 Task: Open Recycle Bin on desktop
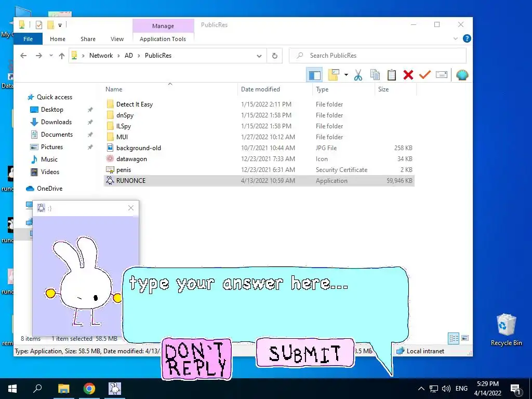[506, 329]
